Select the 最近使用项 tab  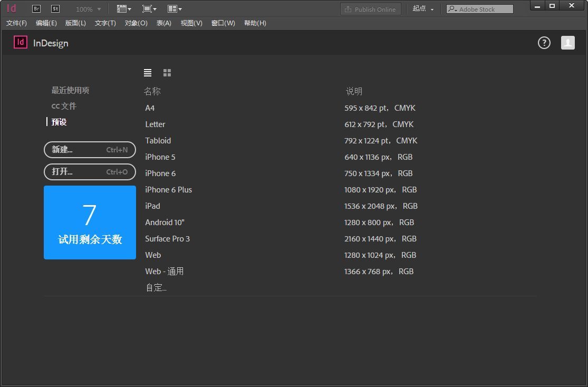click(70, 90)
